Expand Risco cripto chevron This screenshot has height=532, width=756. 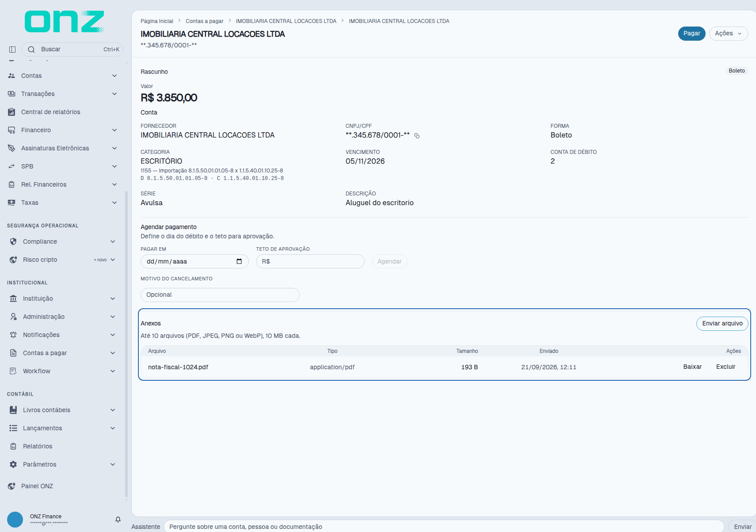click(x=113, y=260)
